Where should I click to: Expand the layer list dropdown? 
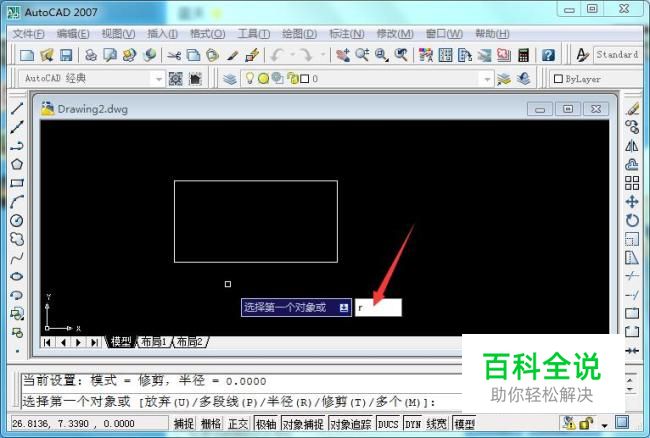487,79
